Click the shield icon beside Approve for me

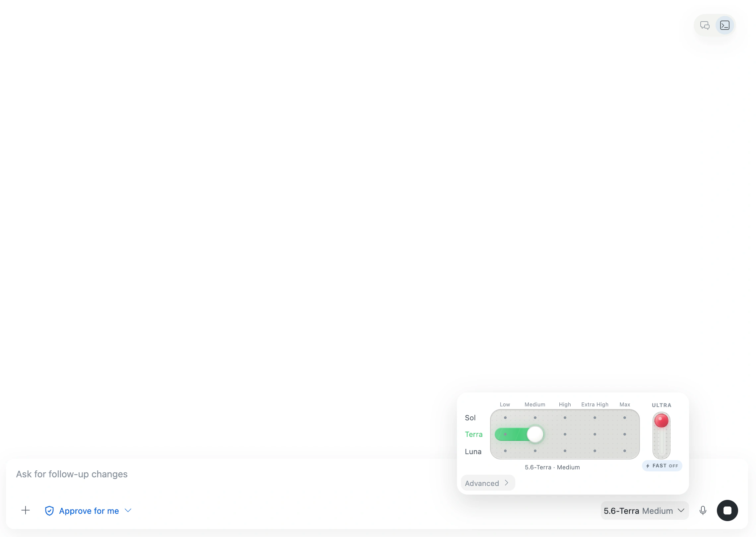point(49,511)
